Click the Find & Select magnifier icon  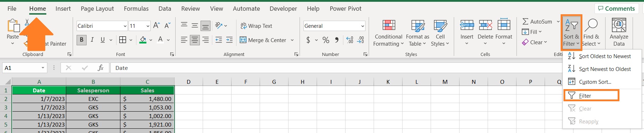(x=591, y=26)
